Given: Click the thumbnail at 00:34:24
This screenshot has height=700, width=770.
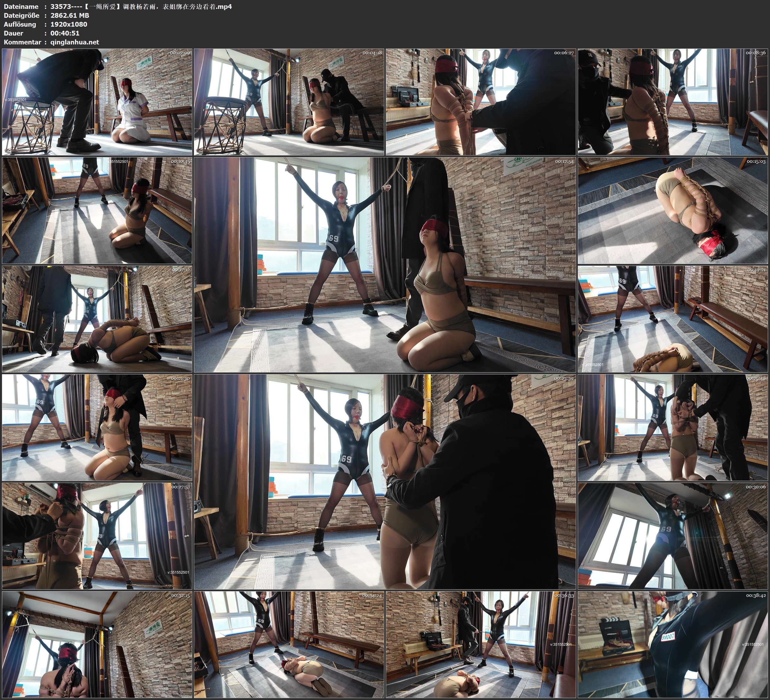Looking at the screenshot, I should coord(289,644).
